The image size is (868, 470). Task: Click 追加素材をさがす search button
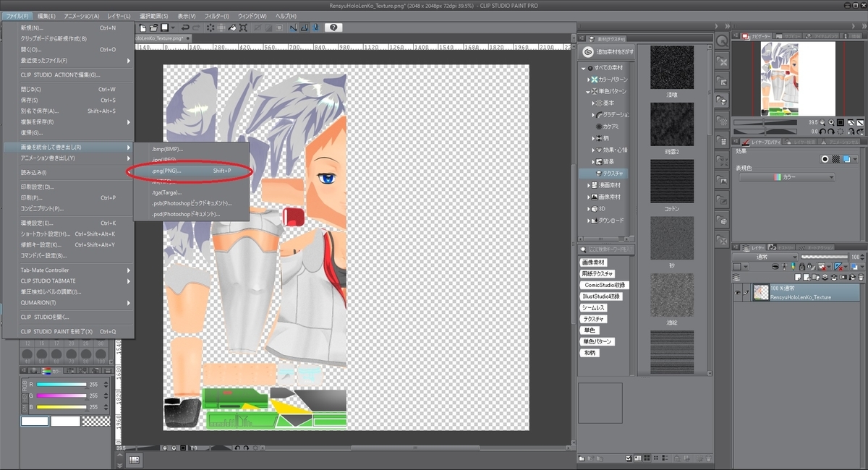(x=608, y=52)
